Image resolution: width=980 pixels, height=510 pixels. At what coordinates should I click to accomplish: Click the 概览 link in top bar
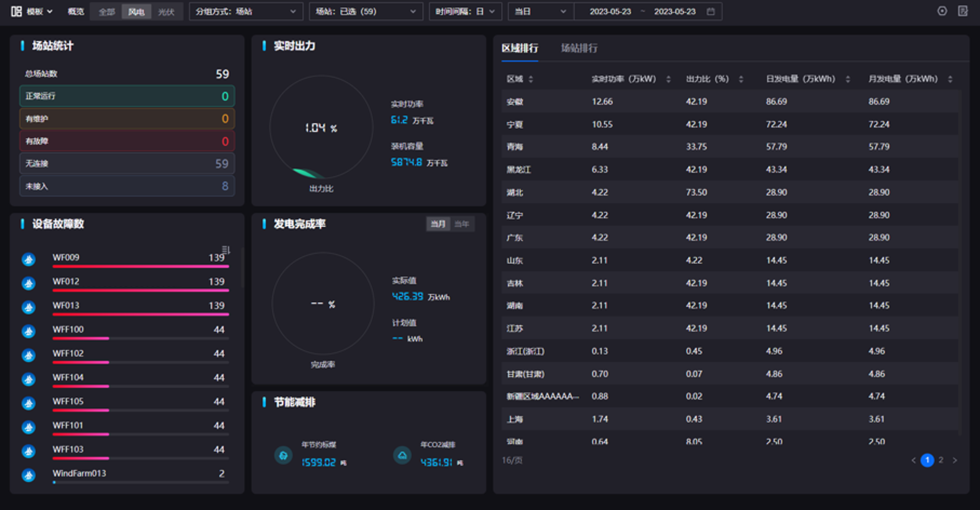point(76,12)
